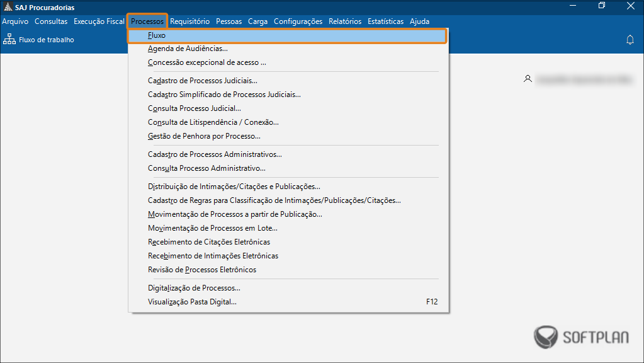Click the SAJ Procuradorias app icon
This screenshot has width=644, height=363.
click(8, 7)
